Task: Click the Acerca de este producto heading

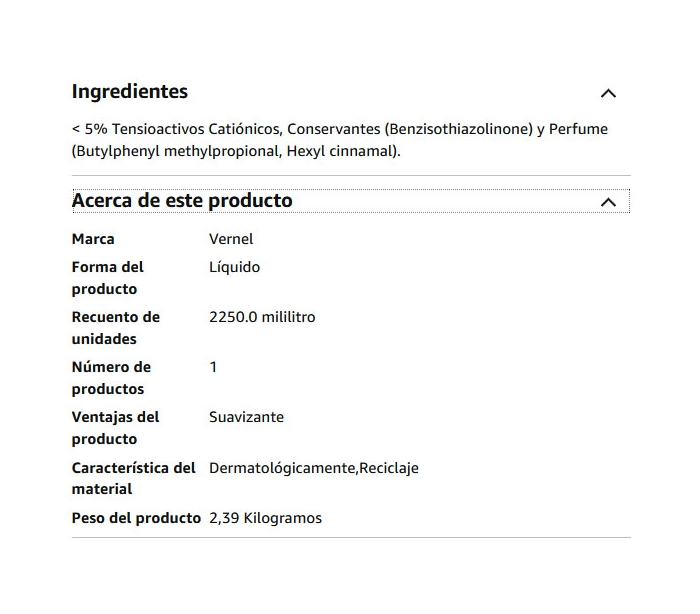Action: point(182,200)
